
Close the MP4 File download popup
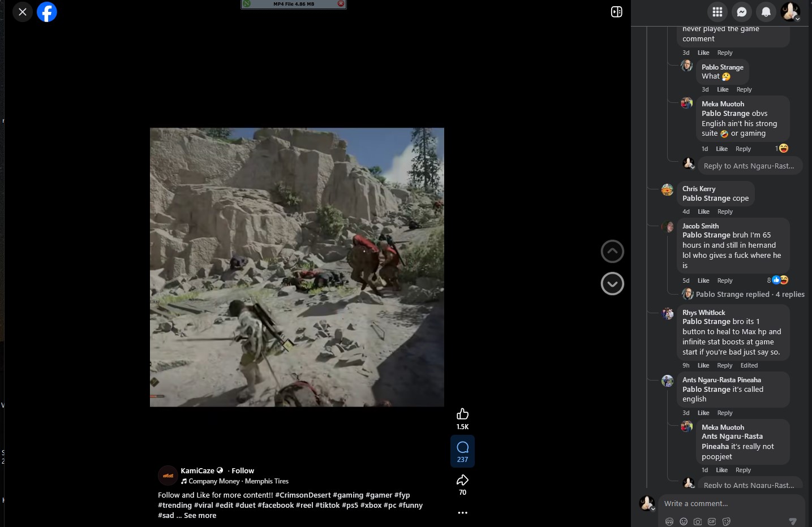point(341,4)
